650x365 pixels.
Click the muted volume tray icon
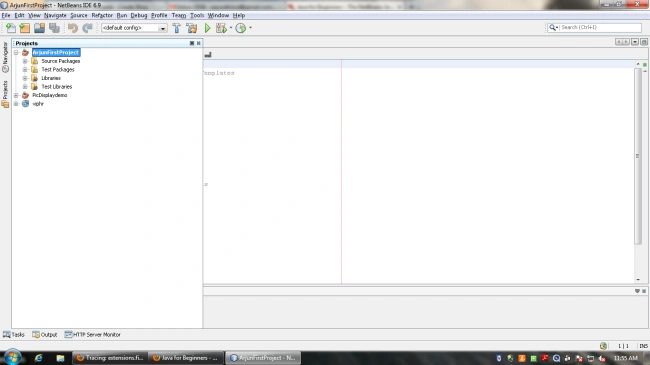pyautogui.click(x=602, y=358)
